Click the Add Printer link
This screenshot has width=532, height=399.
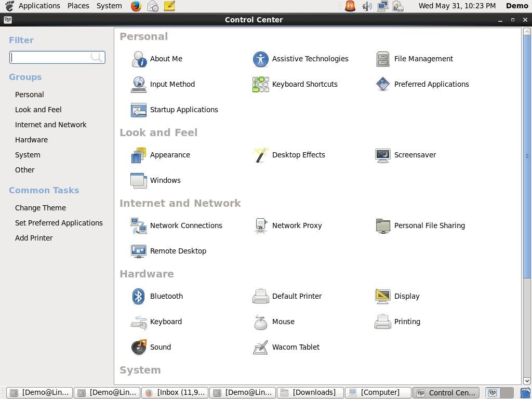click(x=34, y=238)
